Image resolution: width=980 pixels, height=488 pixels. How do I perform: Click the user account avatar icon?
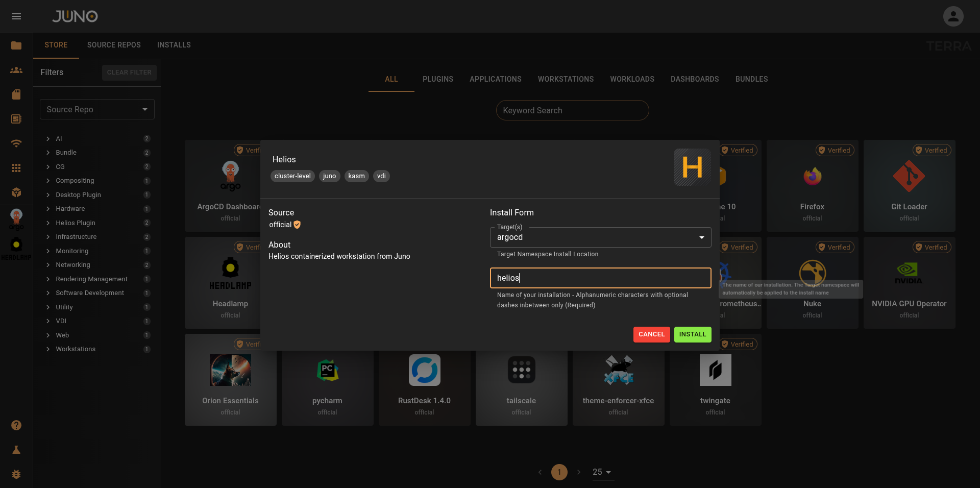pos(953,16)
